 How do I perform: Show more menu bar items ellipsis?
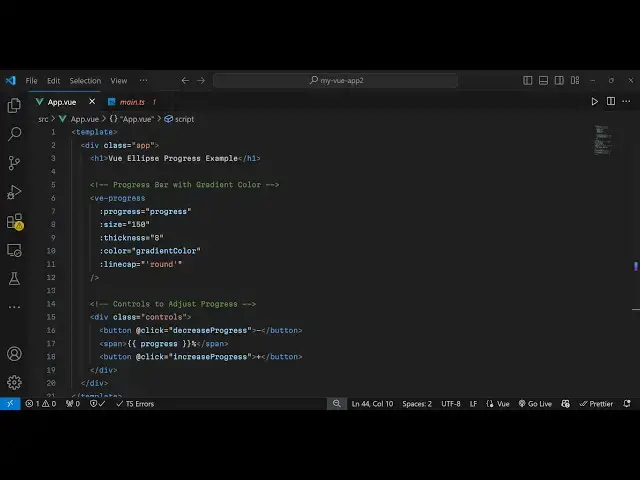[x=143, y=80]
